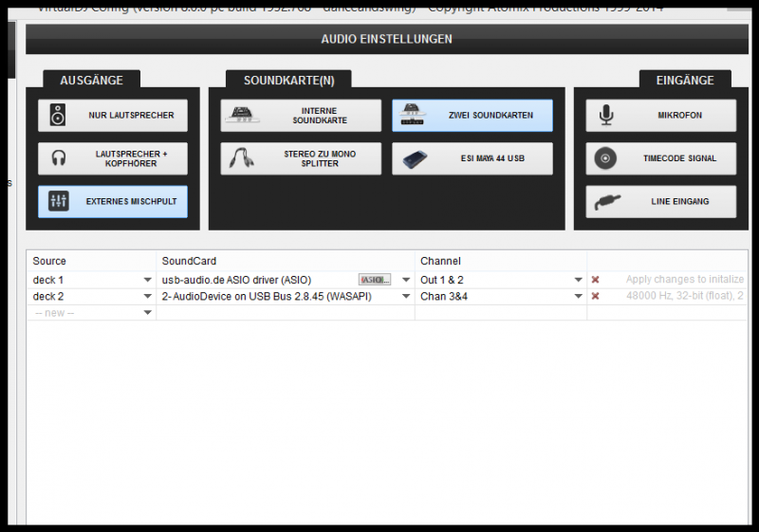759x532 pixels.
Task: Click the Soundkarte(n) tab header
Action: (289, 80)
